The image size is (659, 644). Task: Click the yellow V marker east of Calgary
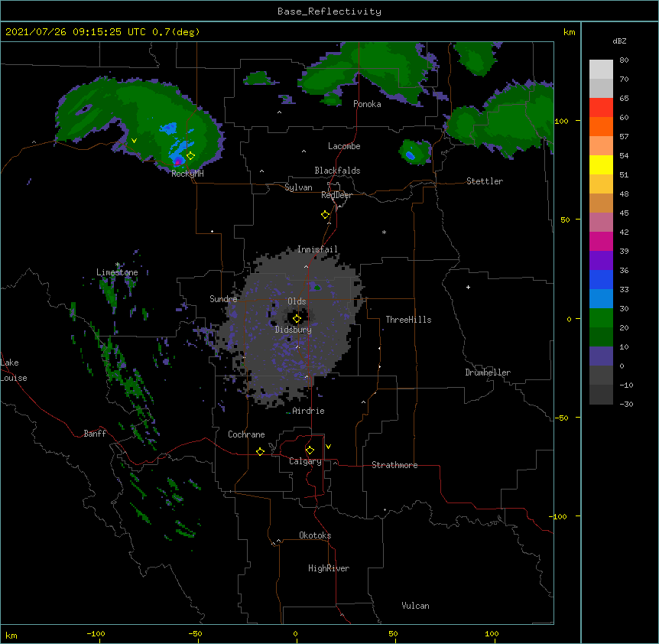(x=328, y=447)
